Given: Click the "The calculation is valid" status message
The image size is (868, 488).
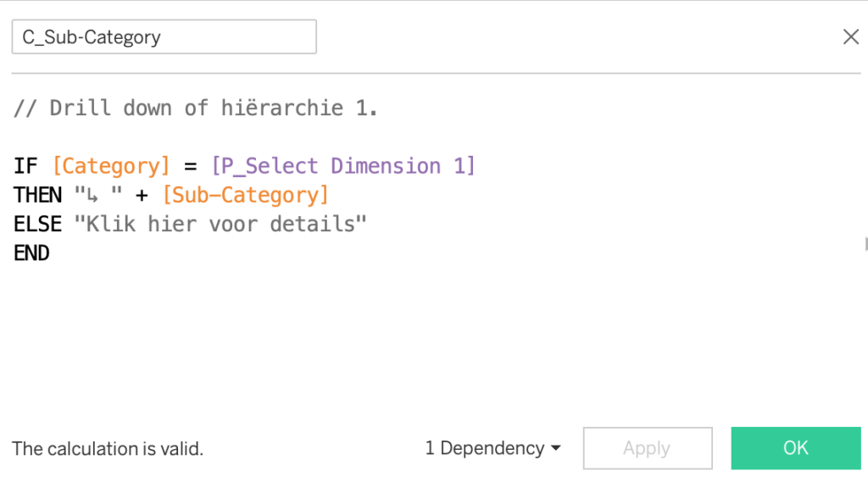Looking at the screenshot, I should coord(108,449).
